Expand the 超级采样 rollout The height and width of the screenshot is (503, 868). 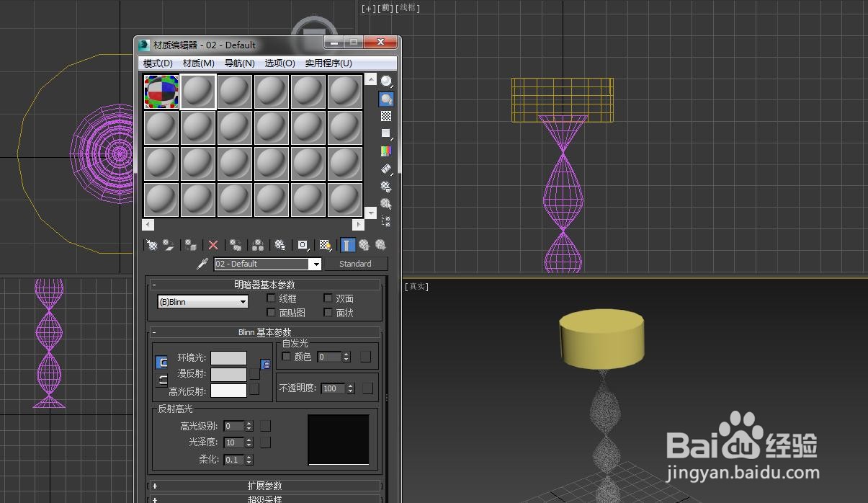coord(264,499)
